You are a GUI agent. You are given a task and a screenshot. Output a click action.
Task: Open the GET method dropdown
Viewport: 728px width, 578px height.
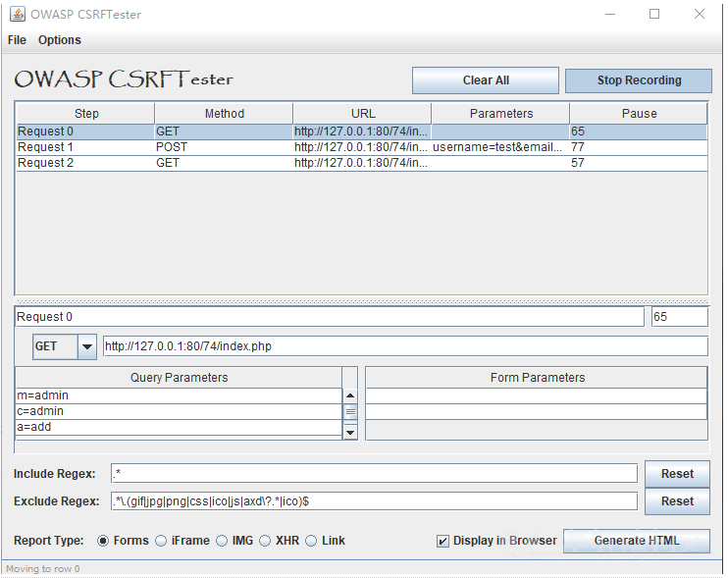tap(86, 346)
